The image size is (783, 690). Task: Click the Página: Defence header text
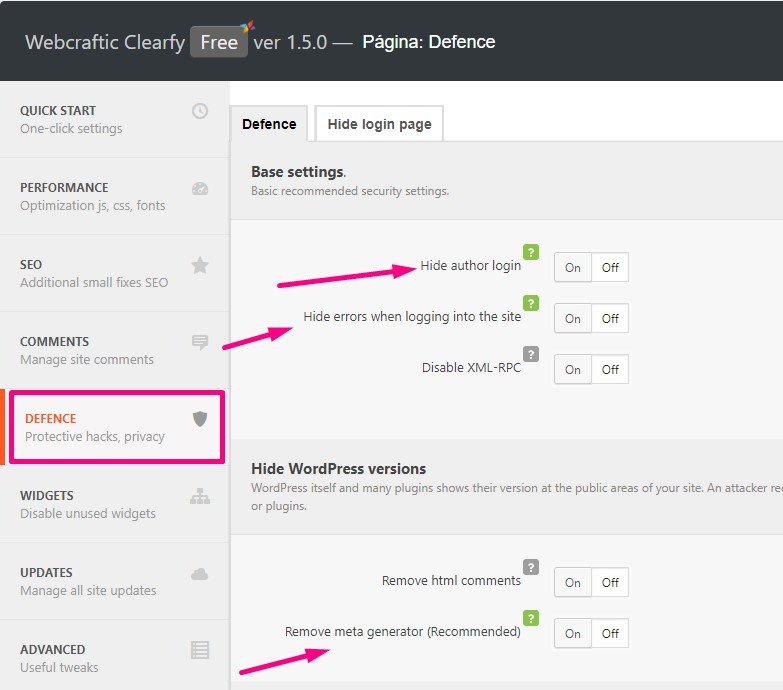[429, 42]
